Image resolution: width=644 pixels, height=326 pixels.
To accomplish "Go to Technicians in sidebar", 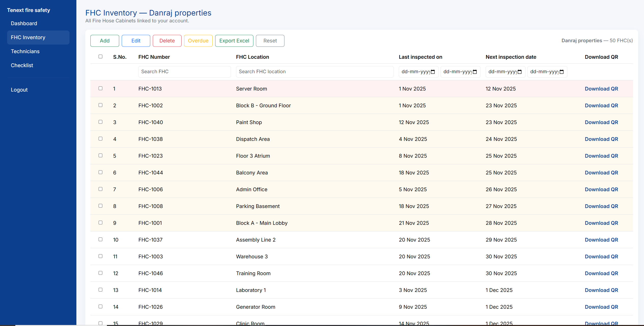I will (x=25, y=51).
